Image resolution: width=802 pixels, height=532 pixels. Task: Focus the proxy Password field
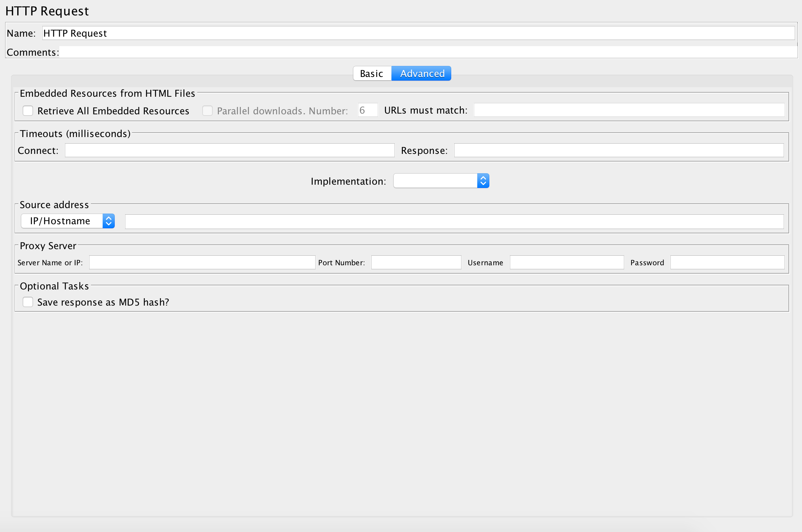[x=727, y=263]
